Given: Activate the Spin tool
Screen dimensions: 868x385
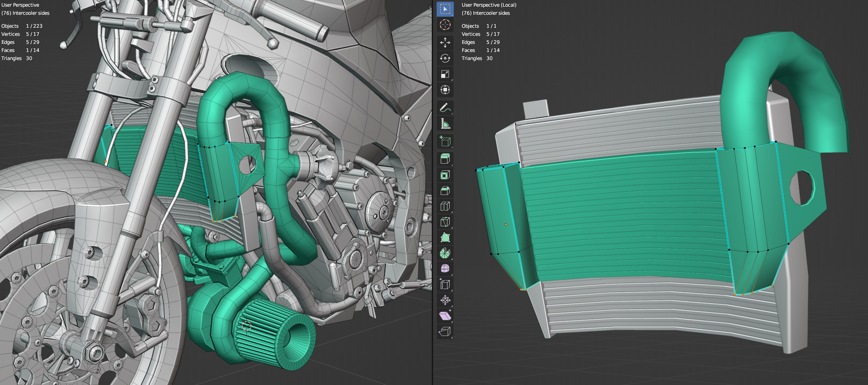Looking at the screenshot, I should (445, 253).
